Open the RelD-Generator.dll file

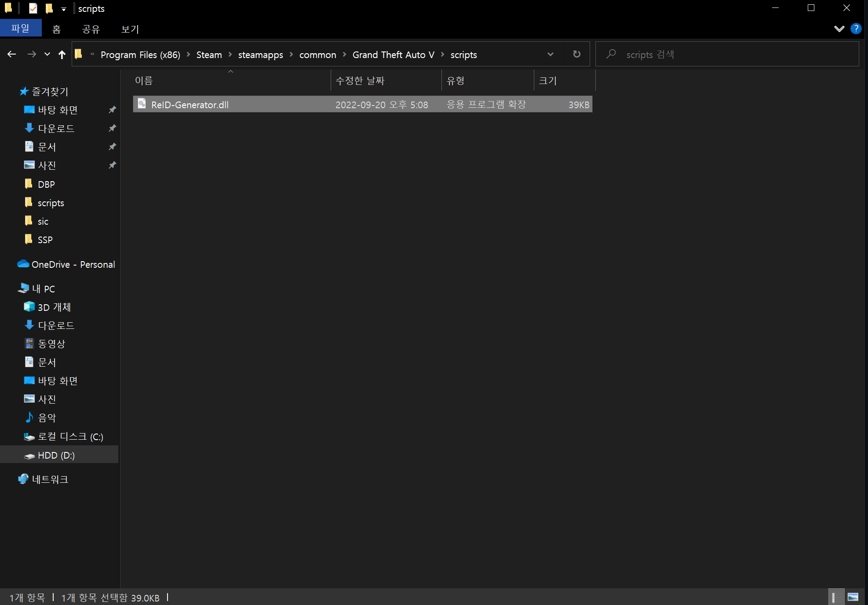coord(190,105)
